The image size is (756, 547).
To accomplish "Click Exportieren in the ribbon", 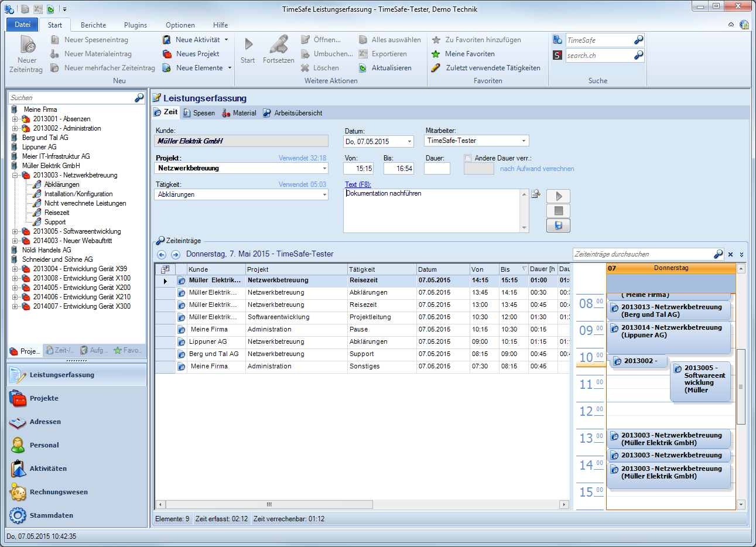I will click(x=383, y=54).
